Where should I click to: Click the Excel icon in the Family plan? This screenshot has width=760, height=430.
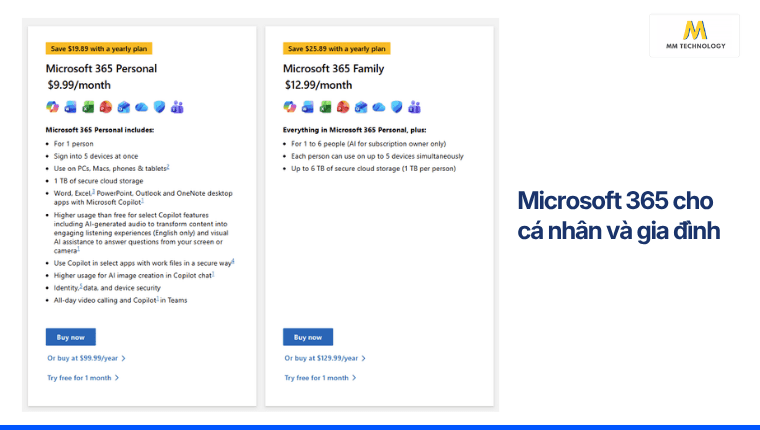326,107
